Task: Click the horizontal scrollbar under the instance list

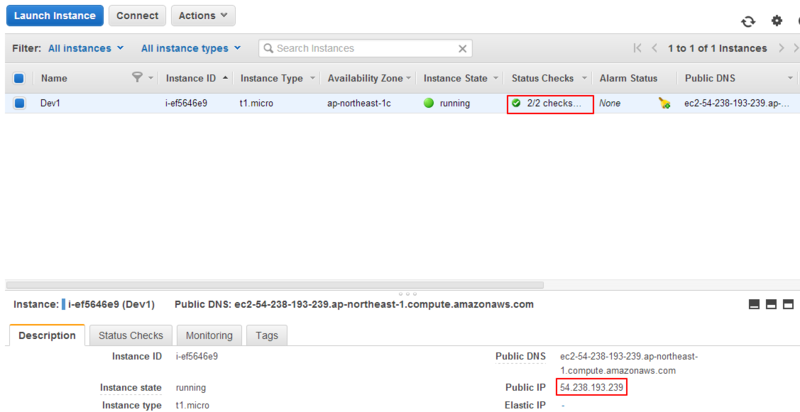Action: [x=275, y=285]
